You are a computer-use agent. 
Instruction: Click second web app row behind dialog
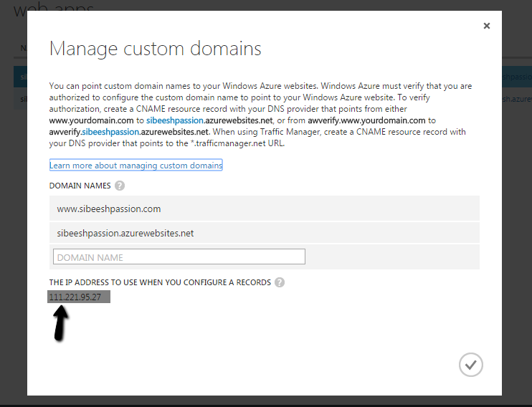(20, 98)
